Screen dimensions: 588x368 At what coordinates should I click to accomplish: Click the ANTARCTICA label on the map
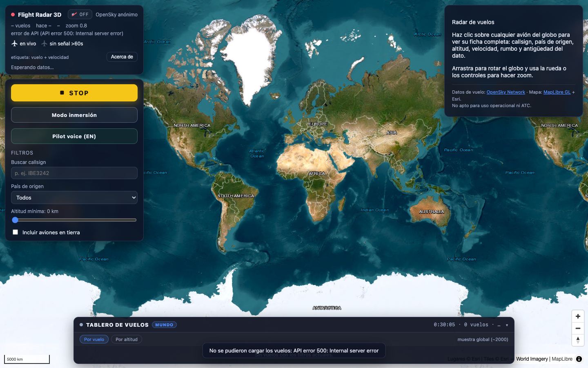coord(327,308)
